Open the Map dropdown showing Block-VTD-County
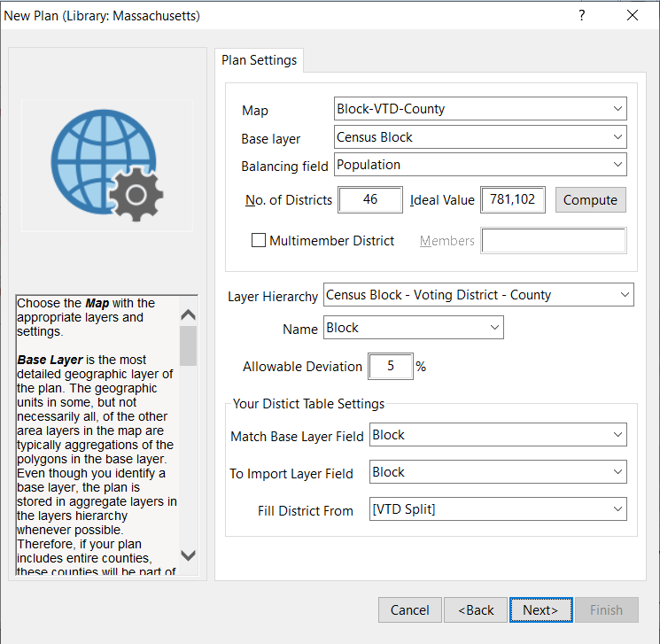The image size is (660, 644). coord(480,109)
